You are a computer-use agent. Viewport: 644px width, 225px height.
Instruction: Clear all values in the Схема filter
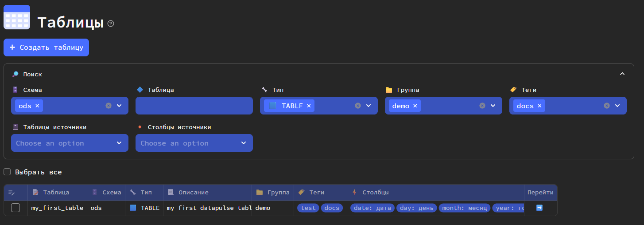coord(109,106)
